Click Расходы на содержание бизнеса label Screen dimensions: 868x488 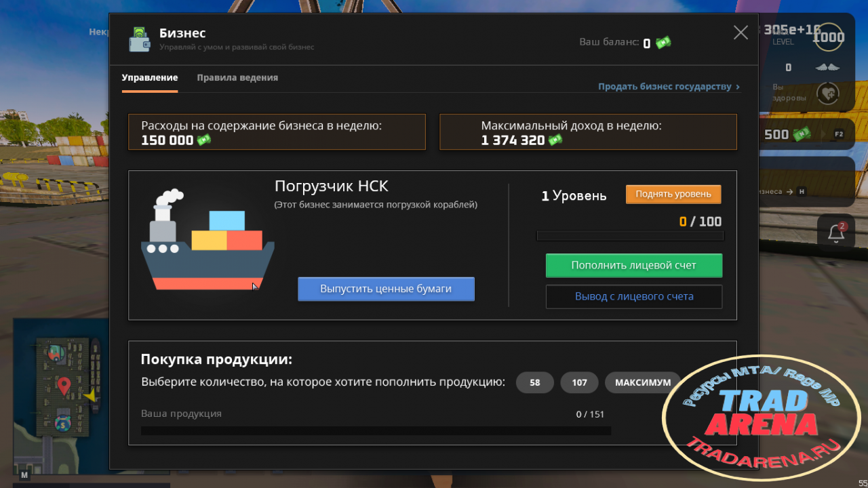[262, 125]
